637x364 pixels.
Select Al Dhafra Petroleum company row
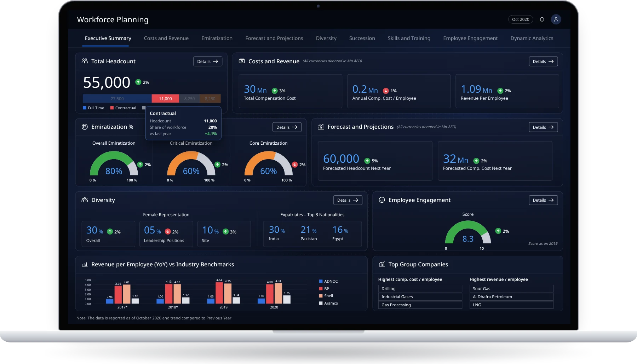click(x=511, y=297)
